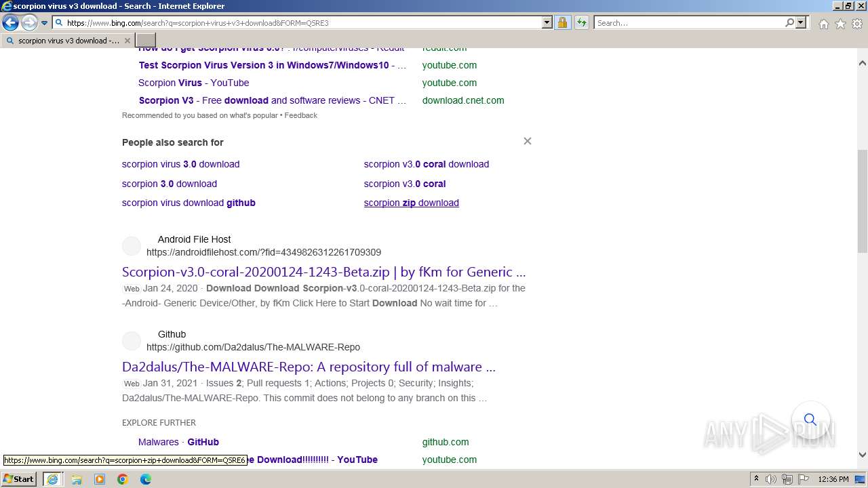The width and height of the screenshot is (868, 488).
Task: Click the volume speaker tray icon
Action: 771,479
